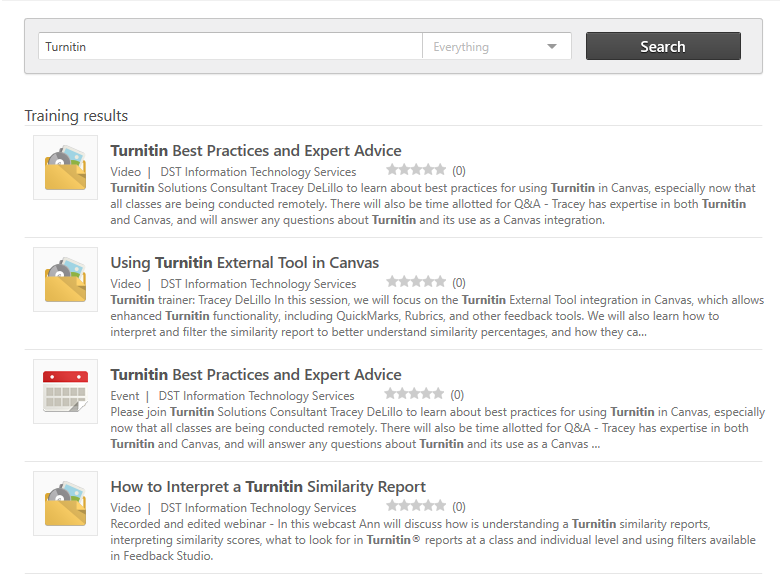This screenshot has width=780, height=576.
Task: Click the video icon for Using Turnitin External Tool
Action: click(x=65, y=280)
